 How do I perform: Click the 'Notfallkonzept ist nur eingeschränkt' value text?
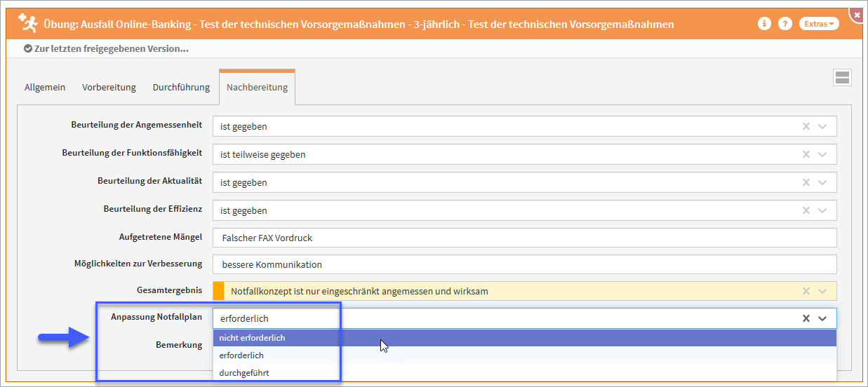359,291
